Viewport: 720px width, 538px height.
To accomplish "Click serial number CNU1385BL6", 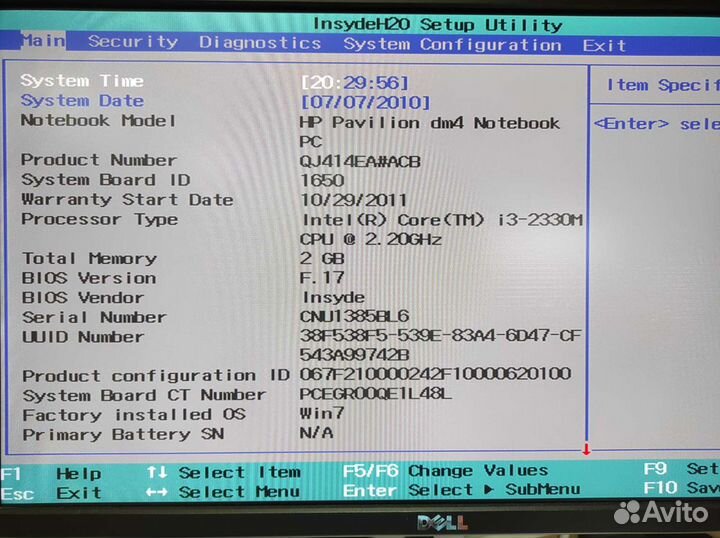I will (354, 316).
